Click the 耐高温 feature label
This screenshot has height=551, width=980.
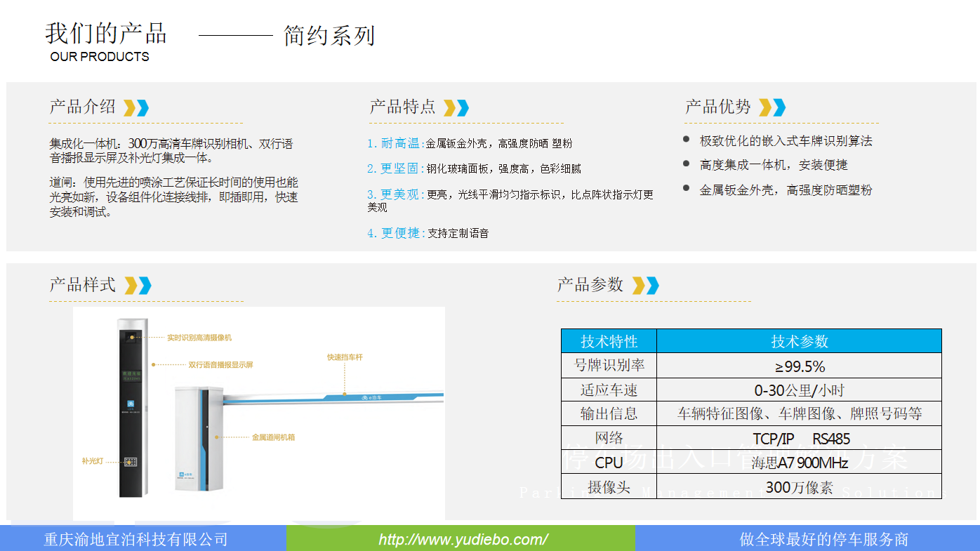[401, 143]
